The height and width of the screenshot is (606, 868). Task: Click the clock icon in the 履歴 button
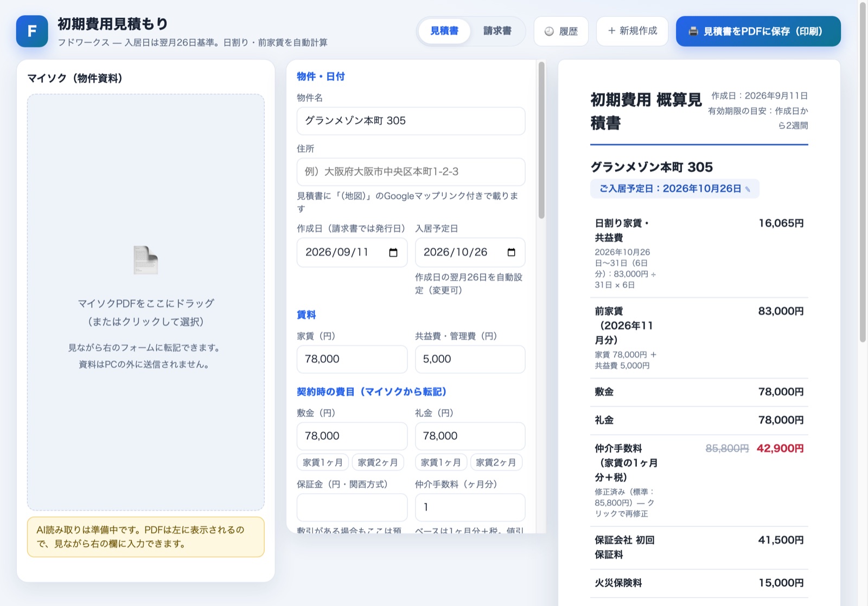pos(549,31)
